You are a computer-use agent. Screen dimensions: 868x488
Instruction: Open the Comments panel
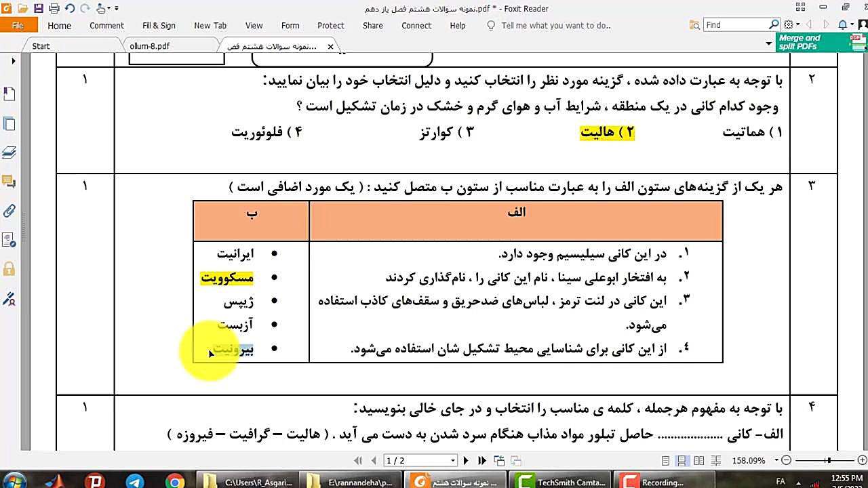pos(9,180)
